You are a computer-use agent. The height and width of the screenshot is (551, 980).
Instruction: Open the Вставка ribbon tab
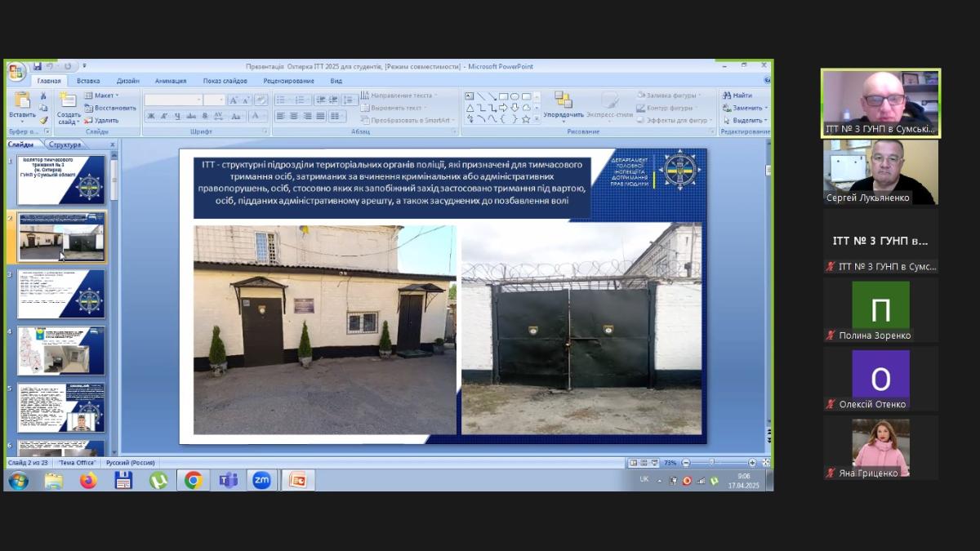(88, 81)
